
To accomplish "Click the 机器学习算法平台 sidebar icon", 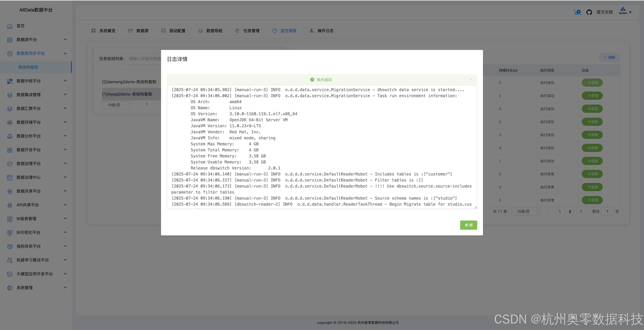I will (x=10, y=260).
